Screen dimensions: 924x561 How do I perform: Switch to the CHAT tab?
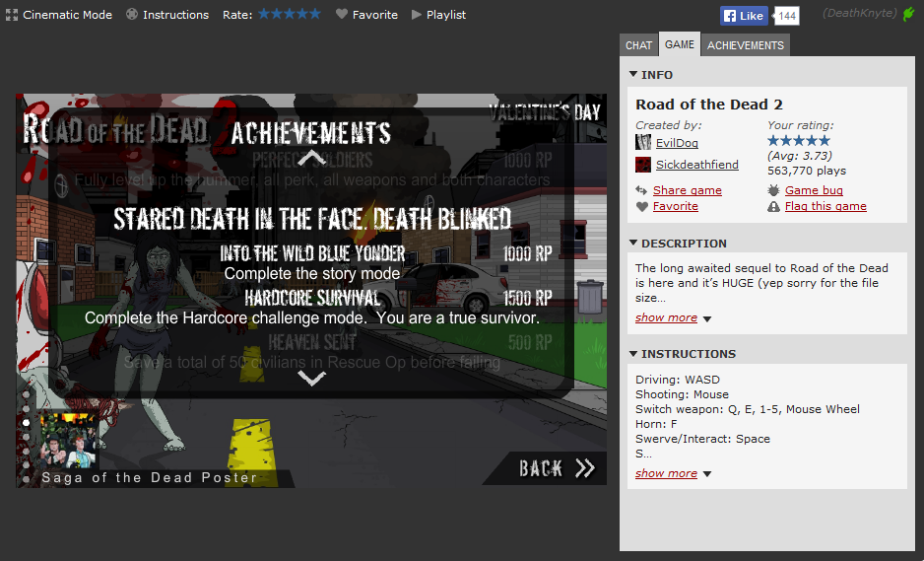tap(638, 45)
